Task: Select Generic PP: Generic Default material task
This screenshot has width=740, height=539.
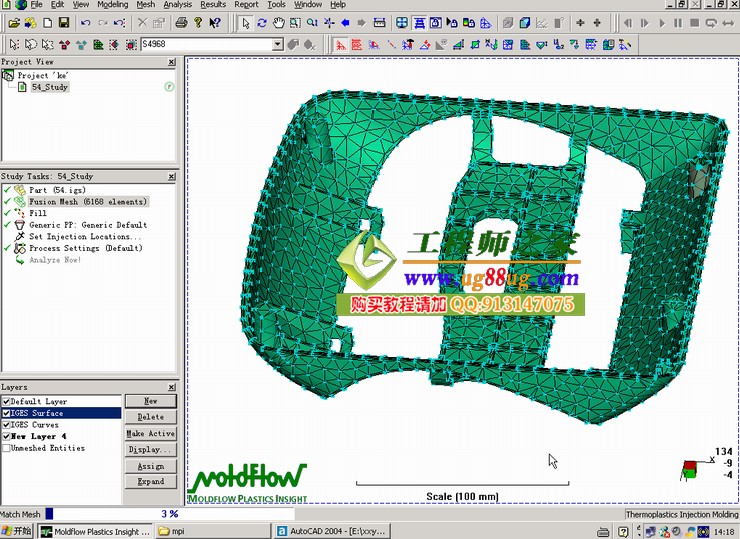Action: click(x=88, y=225)
